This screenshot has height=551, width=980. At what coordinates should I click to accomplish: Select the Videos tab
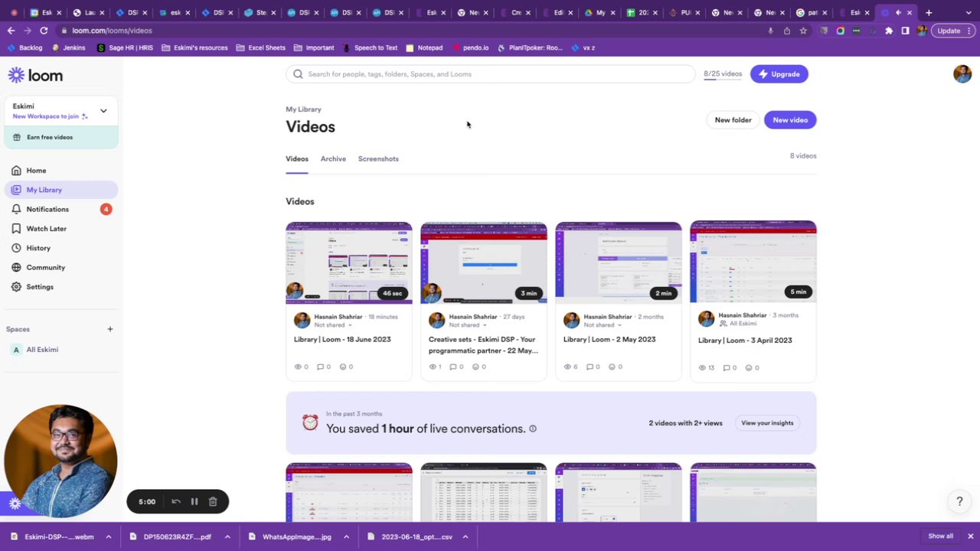coord(297,158)
